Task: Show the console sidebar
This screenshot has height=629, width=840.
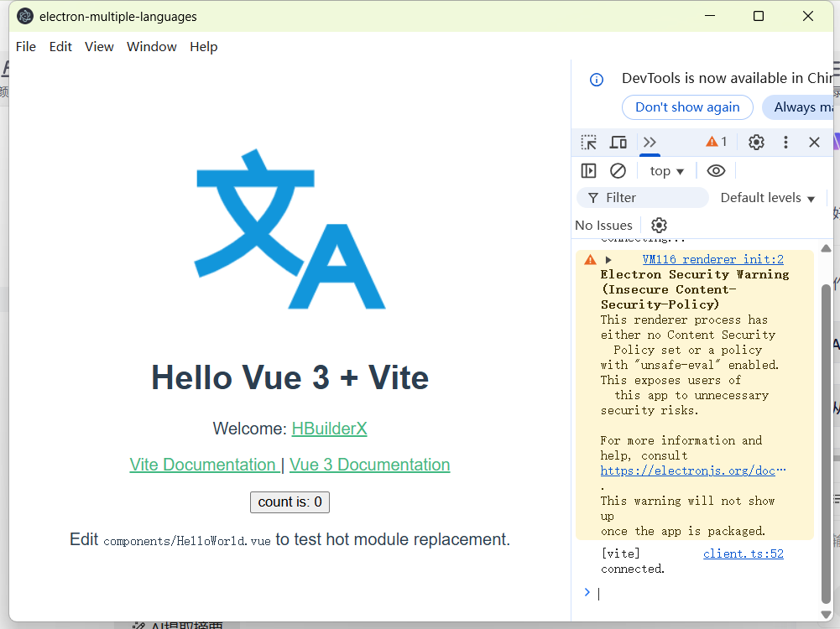Action: coord(589,171)
